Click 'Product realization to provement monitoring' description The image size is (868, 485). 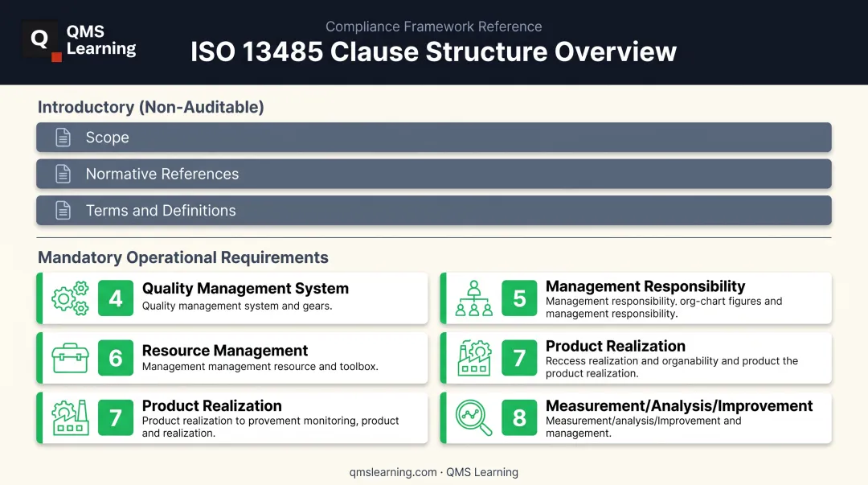[270, 427]
